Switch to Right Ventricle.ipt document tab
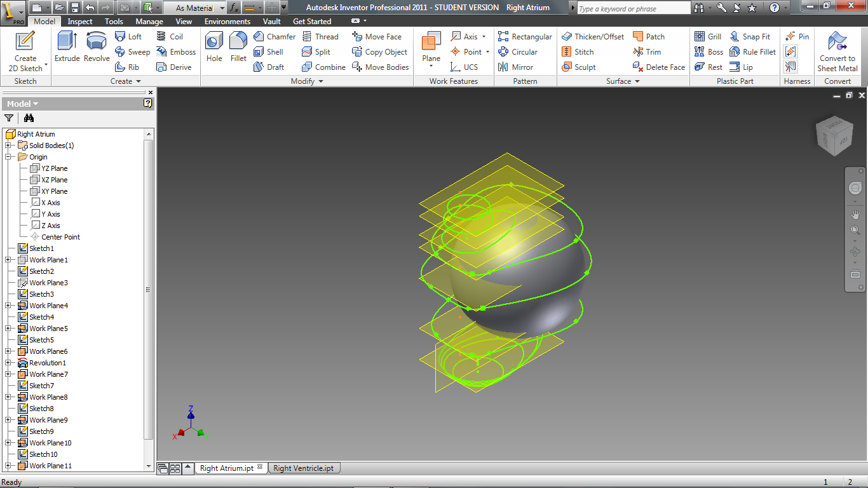The height and width of the screenshot is (488, 868). pyautogui.click(x=303, y=468)
